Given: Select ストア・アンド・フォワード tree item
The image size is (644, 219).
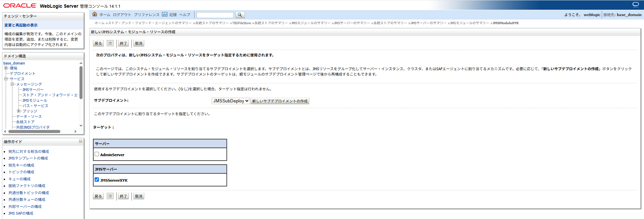Looking at the screenshot, I should pyautogui.click(x=50, y=95).
